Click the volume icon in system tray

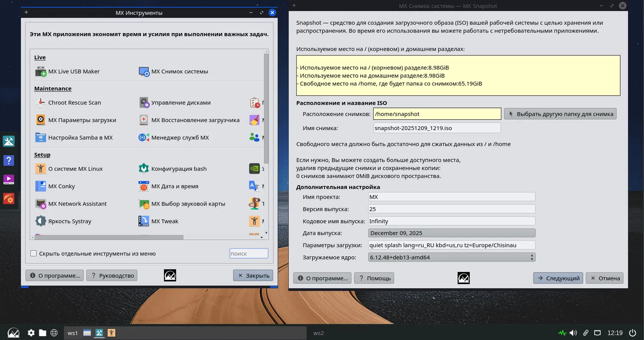pos(573,333)
